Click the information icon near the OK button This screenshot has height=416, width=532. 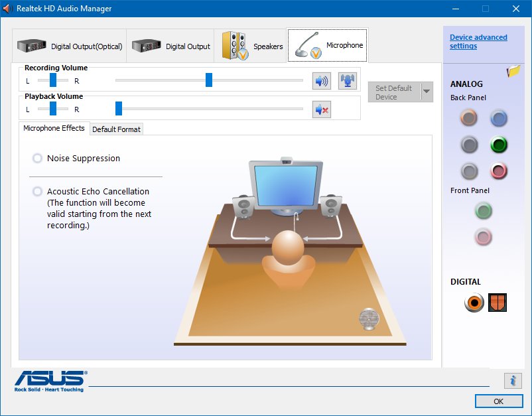click(511, 381)
